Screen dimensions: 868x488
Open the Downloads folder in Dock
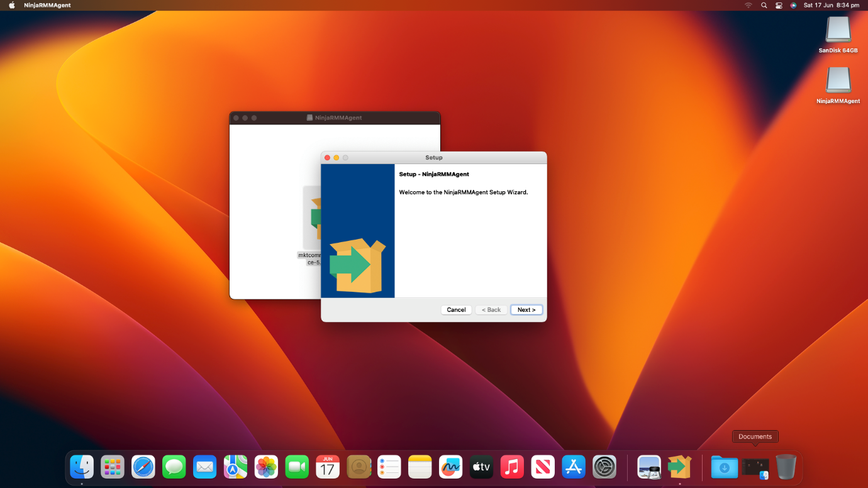pos(725,467)
